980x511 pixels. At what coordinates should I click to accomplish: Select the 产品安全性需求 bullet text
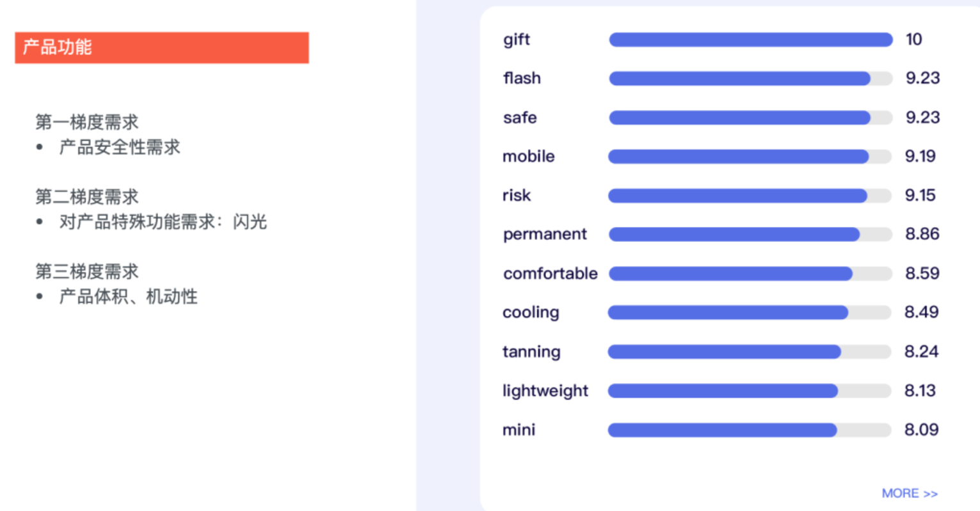pos(120,147)
